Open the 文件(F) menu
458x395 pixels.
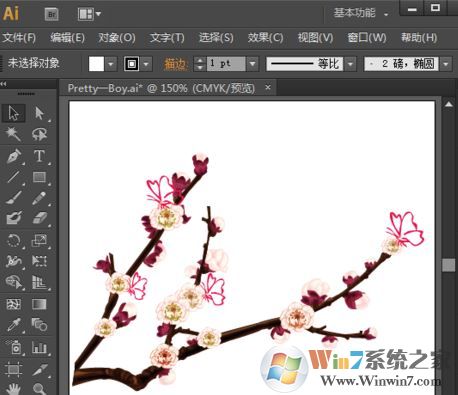(x=19, y=37)
